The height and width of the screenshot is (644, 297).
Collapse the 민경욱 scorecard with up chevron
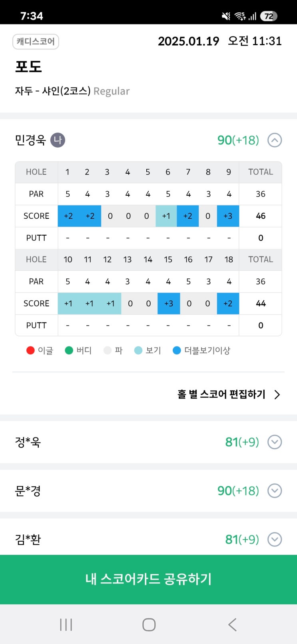tap(275, 140)
